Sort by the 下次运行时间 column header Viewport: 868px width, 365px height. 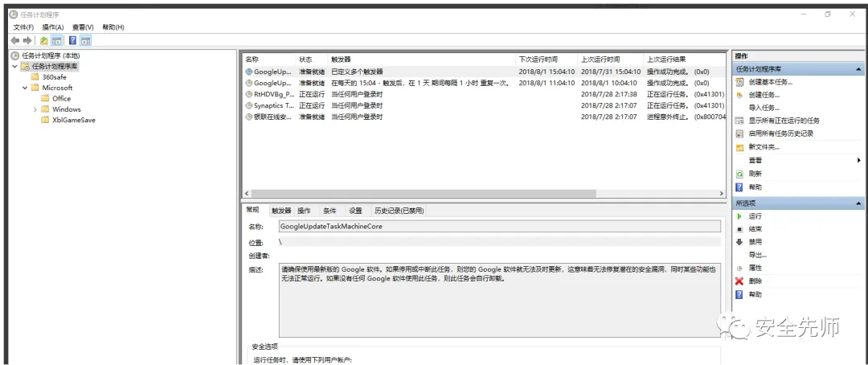(x=547, y=59)
